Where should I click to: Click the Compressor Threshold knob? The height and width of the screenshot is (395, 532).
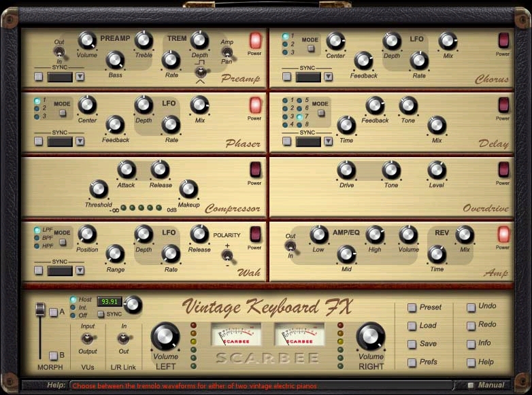(x=99, y=189)
